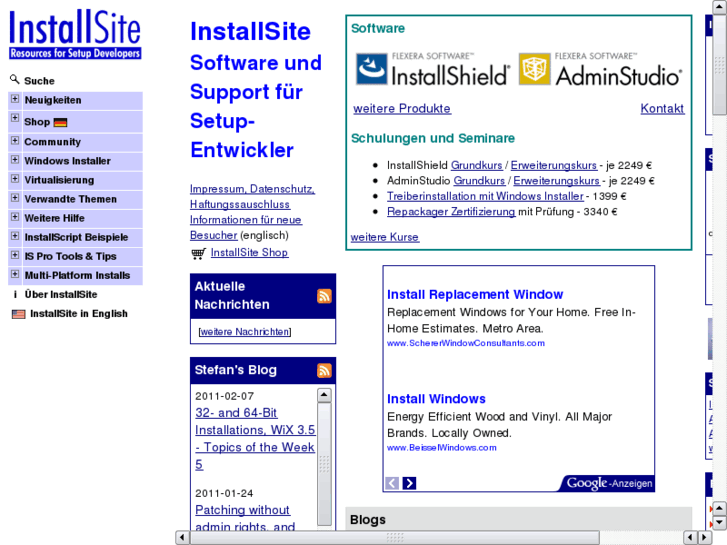
Task: Click the Schulungen und Seminare heading
Action: point(433,138)
